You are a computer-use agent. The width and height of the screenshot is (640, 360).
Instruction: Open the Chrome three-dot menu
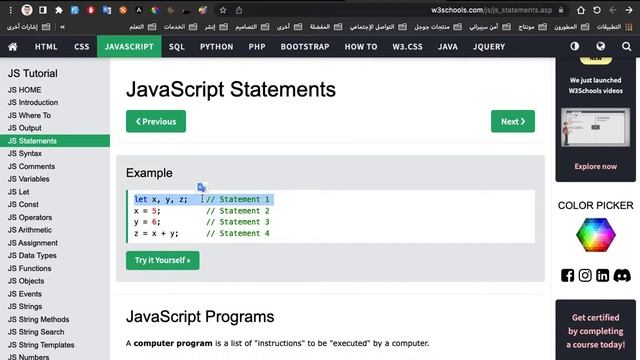tap(11, 10)
